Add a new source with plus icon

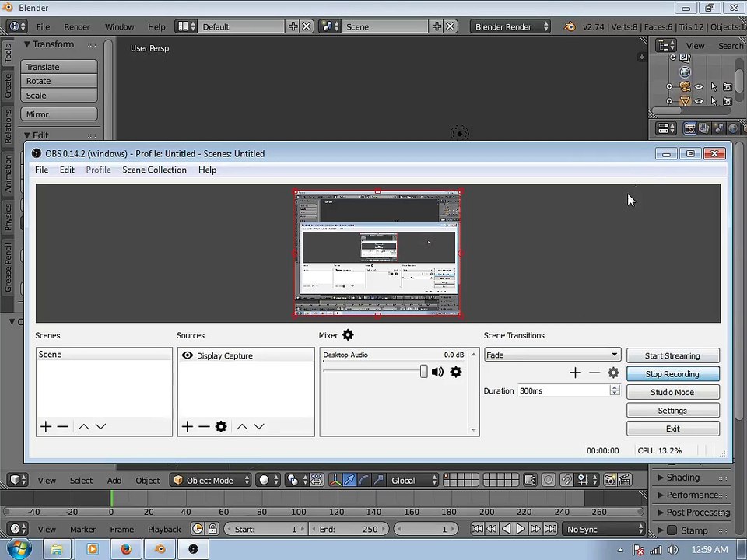(x=188, y=427)
